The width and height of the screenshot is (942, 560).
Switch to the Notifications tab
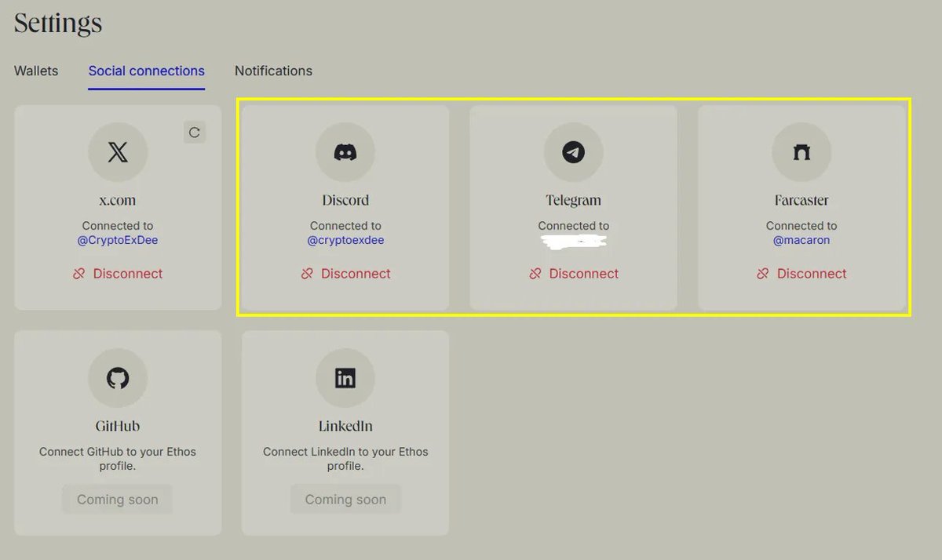[273, 71]
